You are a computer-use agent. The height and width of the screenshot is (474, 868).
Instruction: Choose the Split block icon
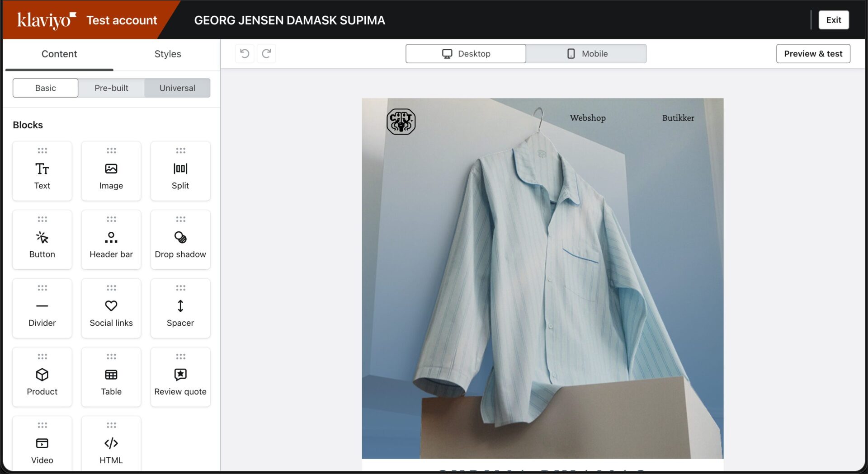coord(180,169)
